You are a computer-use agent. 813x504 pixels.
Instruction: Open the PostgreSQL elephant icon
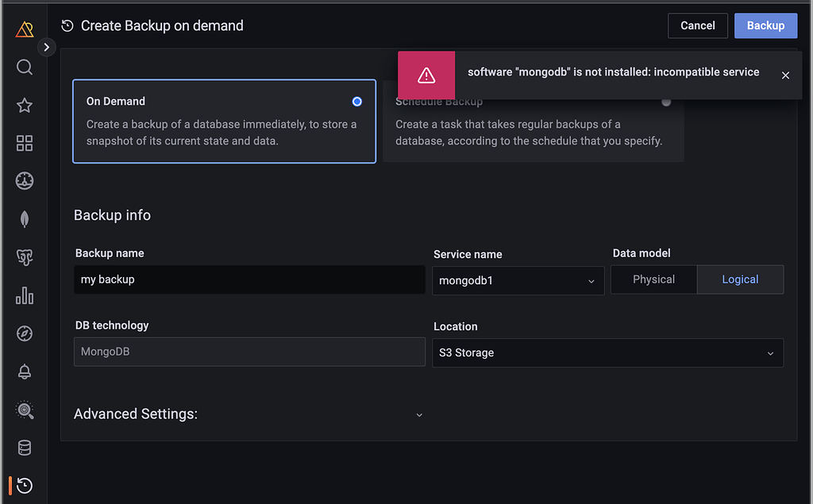pyautogui.click(x=25, y=257)
